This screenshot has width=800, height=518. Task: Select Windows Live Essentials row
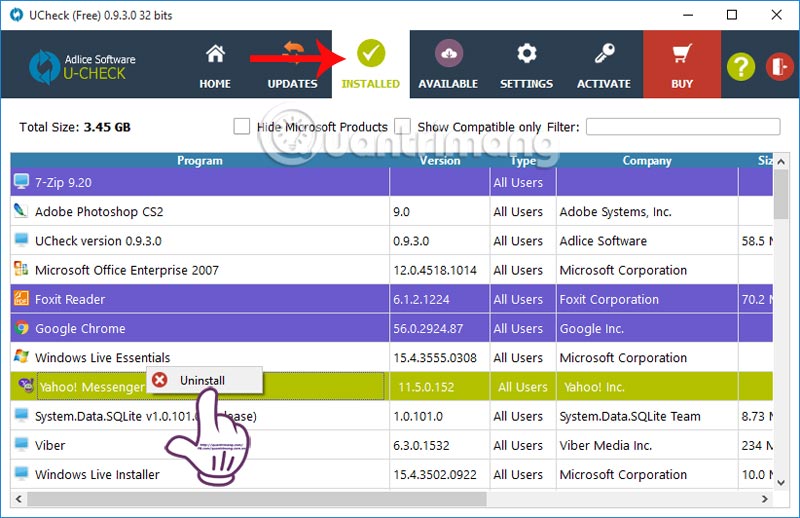point(391,357)
